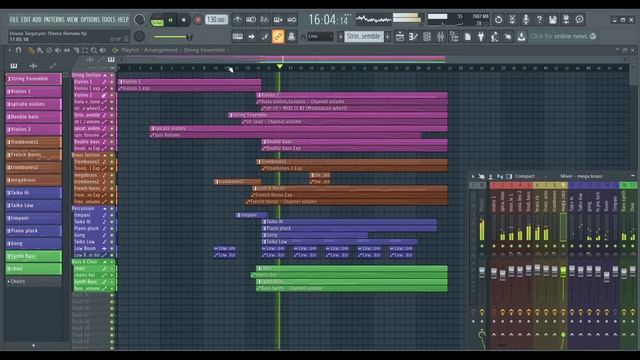Open the PATTERNS menu
Viewport: 640px width, 360px height.
pyautogui.click(x=54, y=20)
